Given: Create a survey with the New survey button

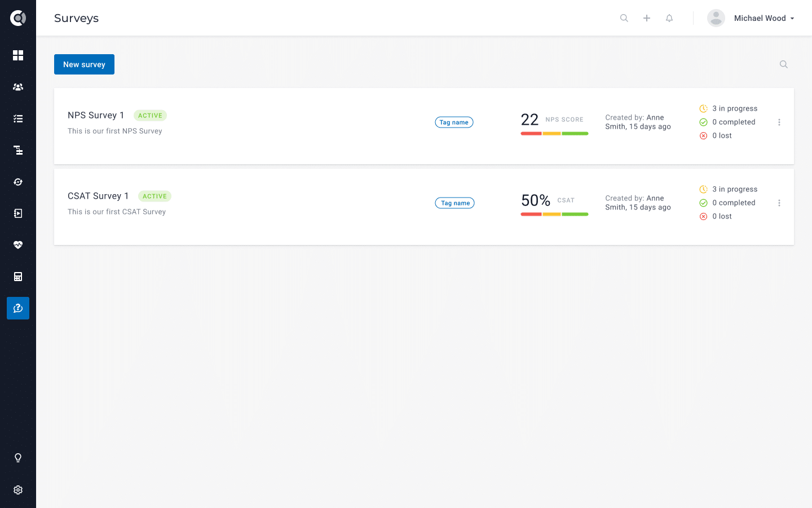Looking at the screenshot, I should (x=84, y=64).
